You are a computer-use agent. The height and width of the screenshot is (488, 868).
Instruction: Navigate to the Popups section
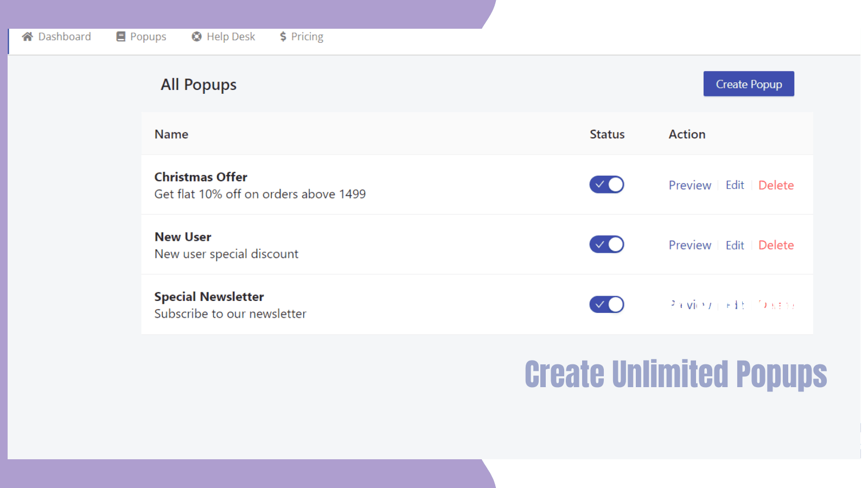[147, 36]
